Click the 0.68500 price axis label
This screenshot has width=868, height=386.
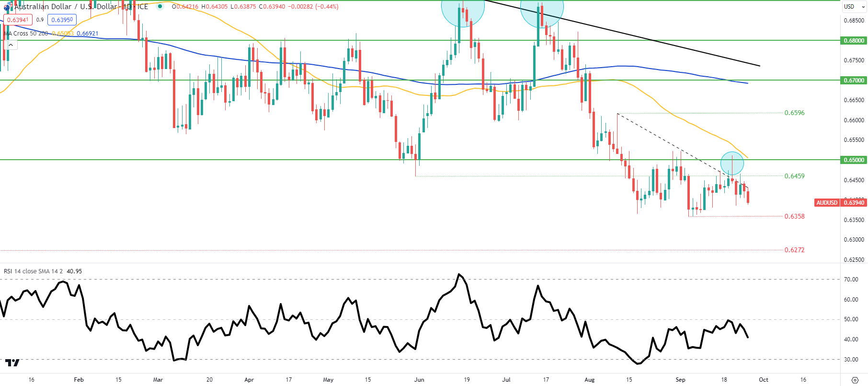[x=854, y=21]
